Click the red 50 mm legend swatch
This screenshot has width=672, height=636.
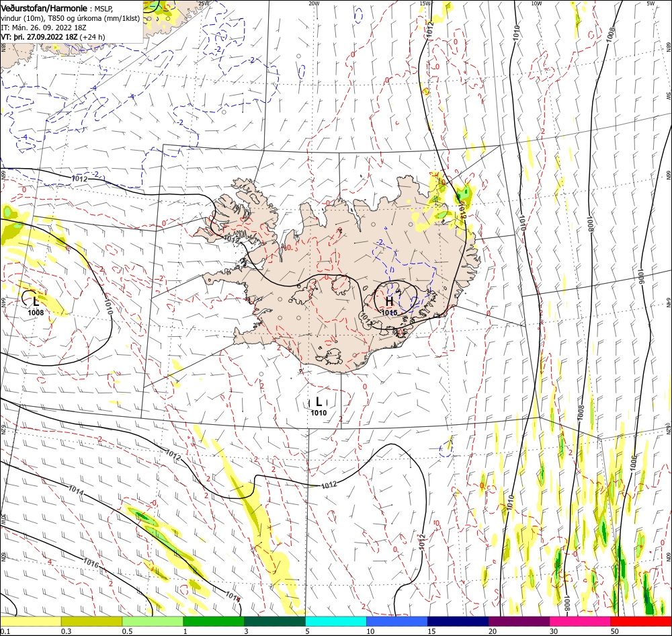(x=641, y=621)
